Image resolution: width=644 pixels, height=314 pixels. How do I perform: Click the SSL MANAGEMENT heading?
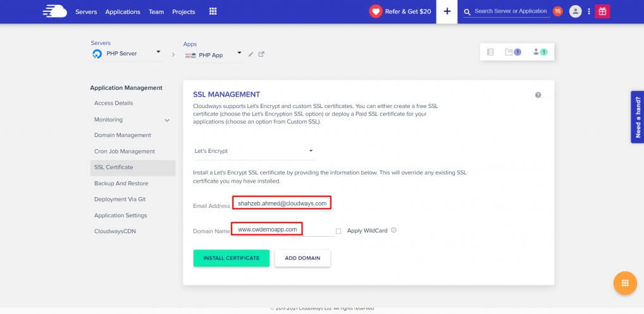[226, 95]
